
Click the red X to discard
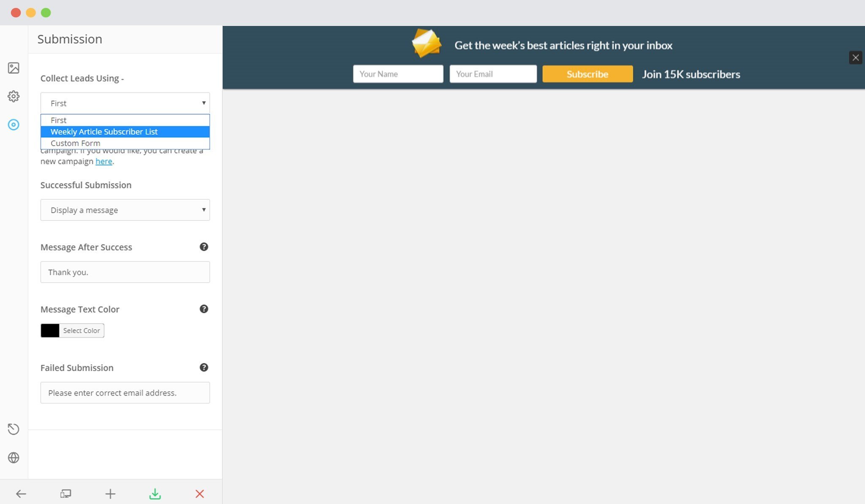pyautogui.click(x=200, y=493)
